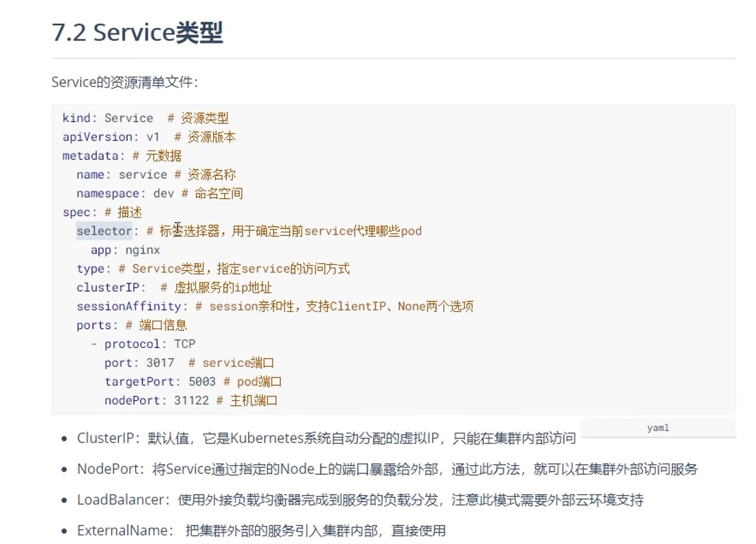Screen dimensions: 756x544
Task: Select the "kind: Service" code text
Action: 108,118
